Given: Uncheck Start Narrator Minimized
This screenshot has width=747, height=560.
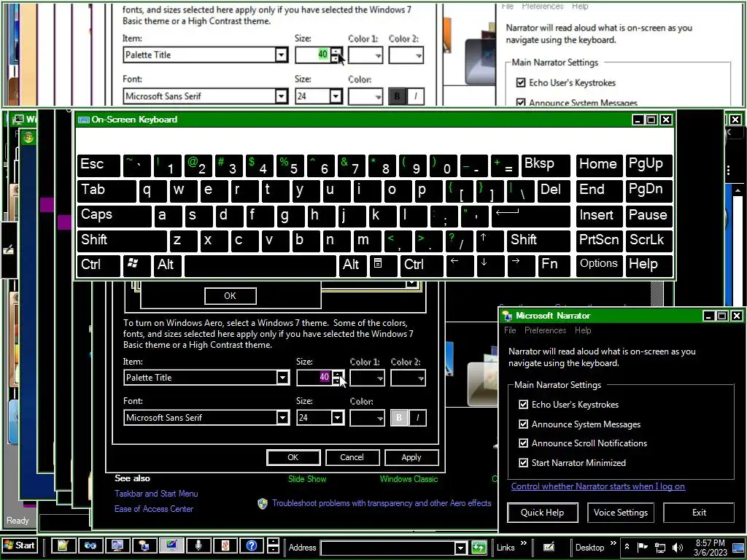Looking at the screenshot, I should [523, 462].
